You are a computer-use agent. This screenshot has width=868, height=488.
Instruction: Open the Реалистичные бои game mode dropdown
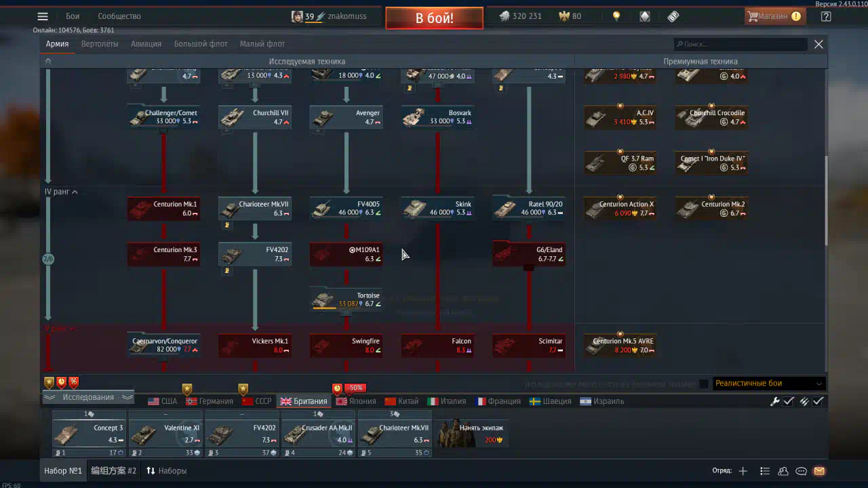coord(769,384)
